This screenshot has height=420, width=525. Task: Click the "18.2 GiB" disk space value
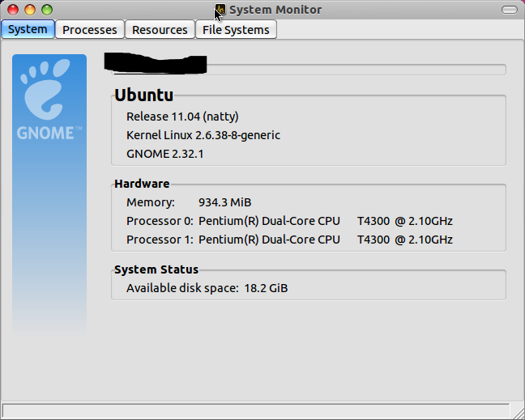pyautogui.click(x=266, y=288)
